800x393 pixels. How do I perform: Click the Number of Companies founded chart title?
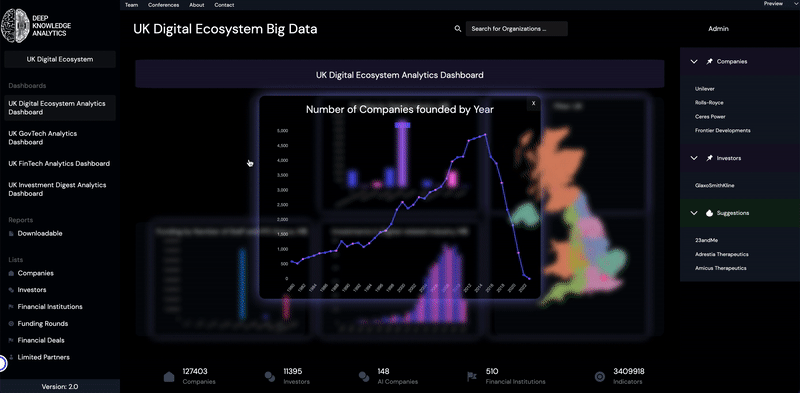[x=399, y=109]
